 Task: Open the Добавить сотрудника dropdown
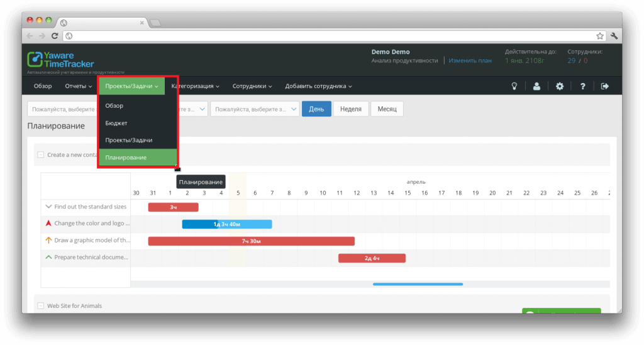pos(318,86)
